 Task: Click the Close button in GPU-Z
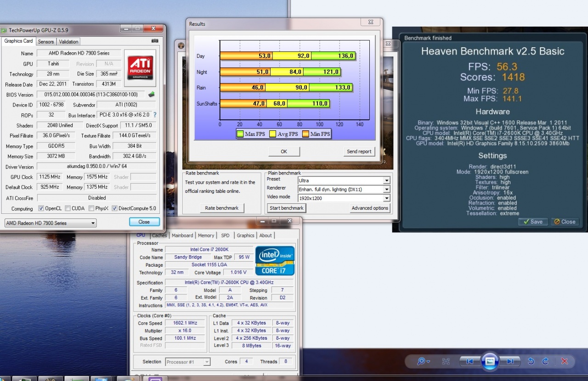[x=144, y=222]
